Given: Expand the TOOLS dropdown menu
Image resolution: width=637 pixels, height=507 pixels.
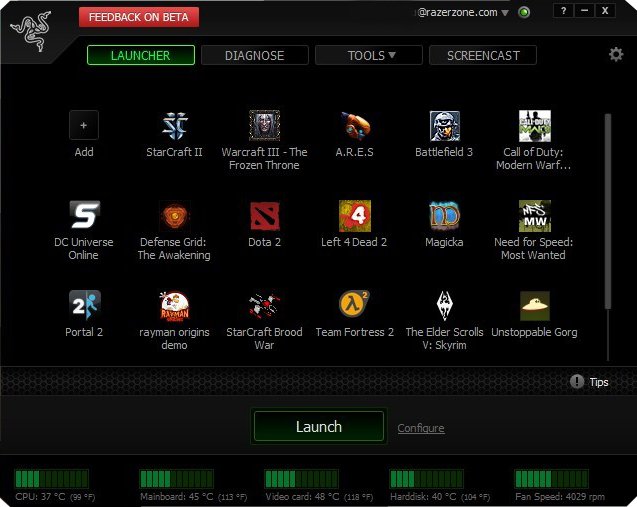Looking at the screenshot, I should point(370,56).
